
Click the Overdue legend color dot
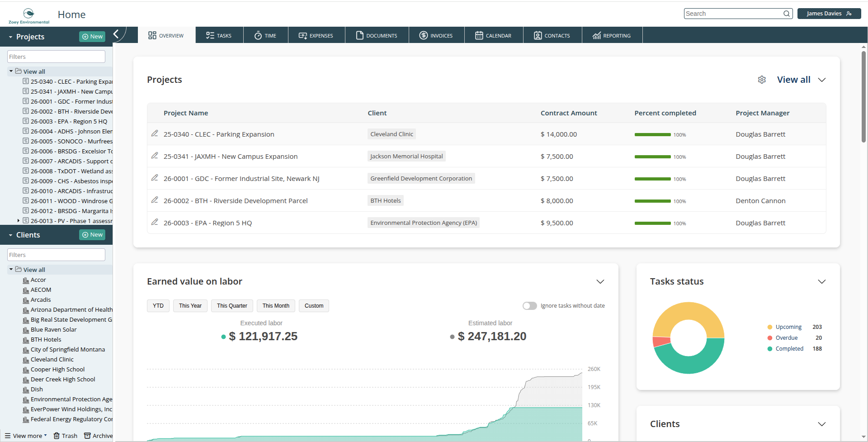pyautogui.click(x=770, y=338)
